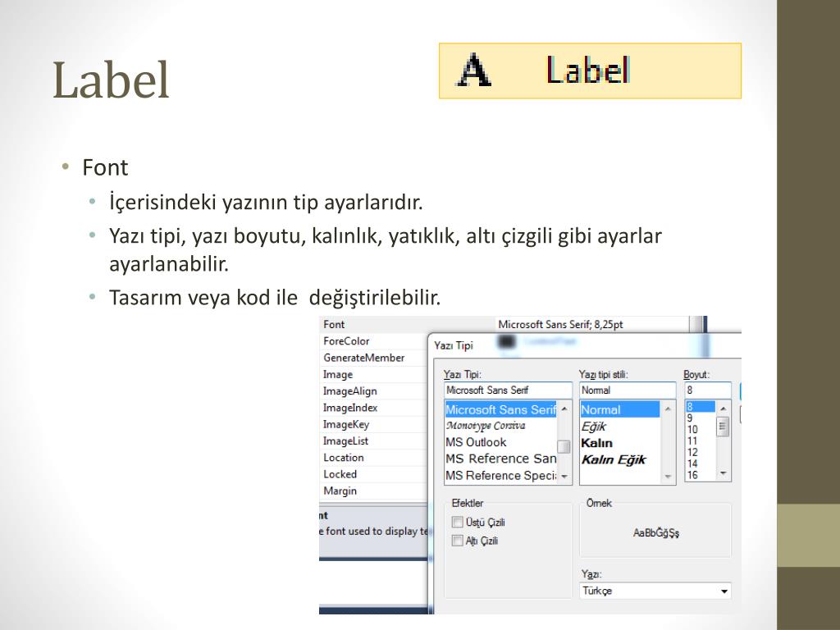Screen dimensions: 840x630
Task: Click the Label toolbox item text
Action: 587,71
